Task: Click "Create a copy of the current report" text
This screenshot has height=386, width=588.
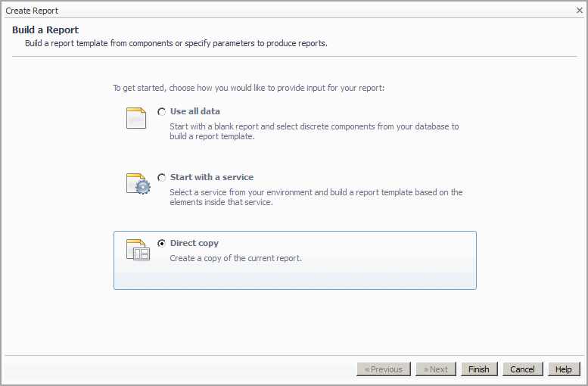Action: pos(236,258)
